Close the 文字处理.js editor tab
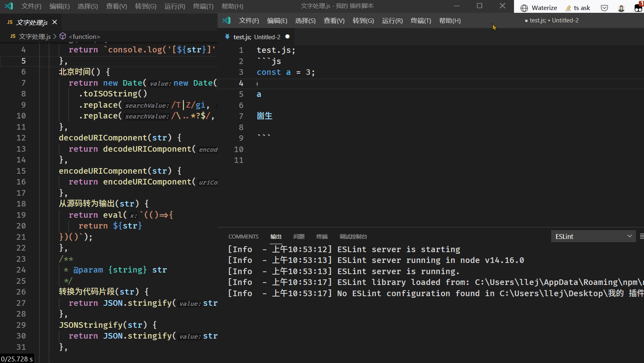The width and height of the screenshot is (644, 363). [55, 22]
